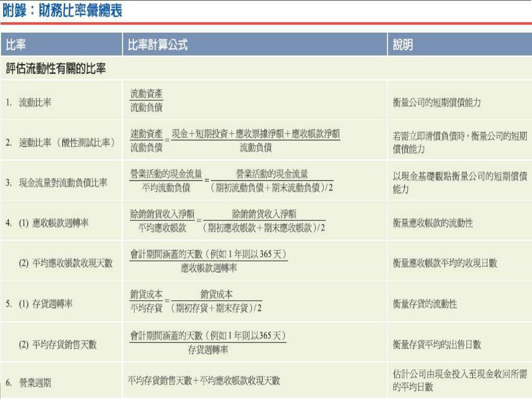The height and width of the screenshot is (399, 532).
Task: Click denominator (期初存貨+期末存貨)/2
Action: [217, 308]
